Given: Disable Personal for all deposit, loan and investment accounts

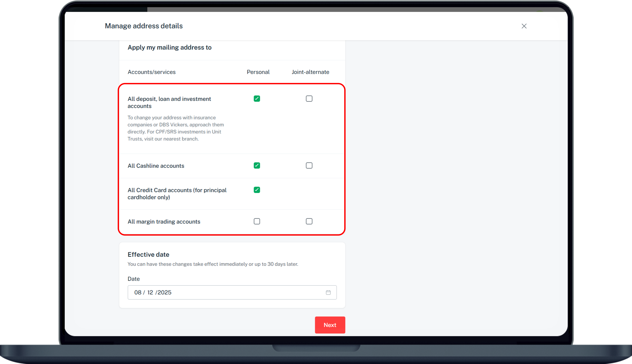Looking at the screenshot, I should 257,99.
